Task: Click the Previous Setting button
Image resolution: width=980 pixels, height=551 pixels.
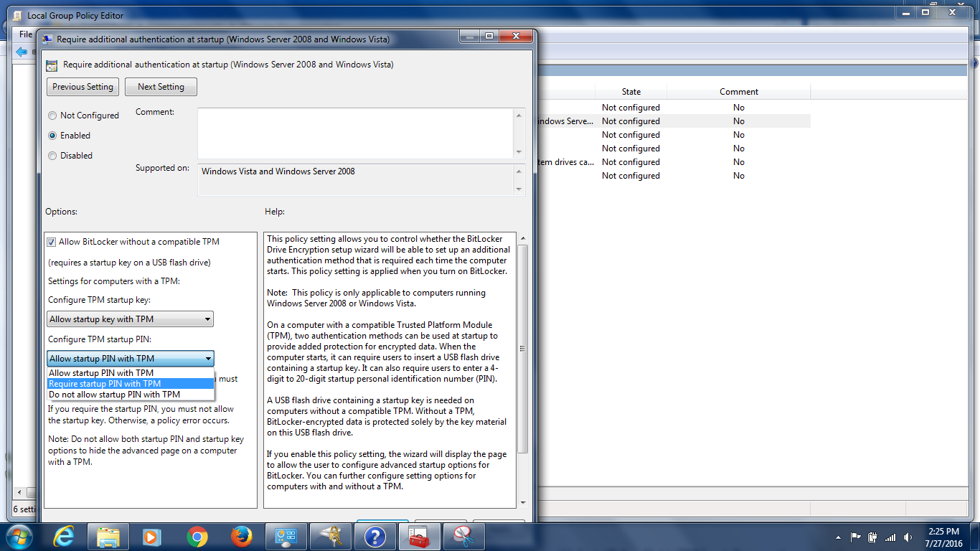Action: (83, 87)
